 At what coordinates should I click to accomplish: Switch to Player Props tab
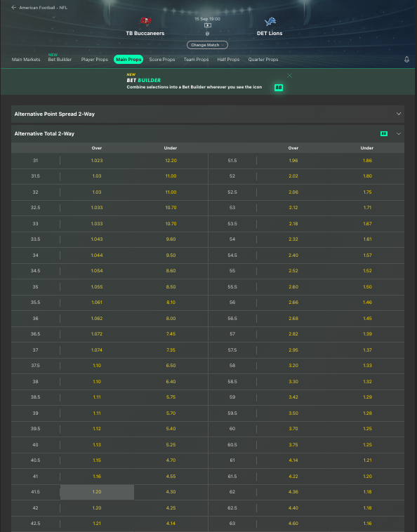94,60
